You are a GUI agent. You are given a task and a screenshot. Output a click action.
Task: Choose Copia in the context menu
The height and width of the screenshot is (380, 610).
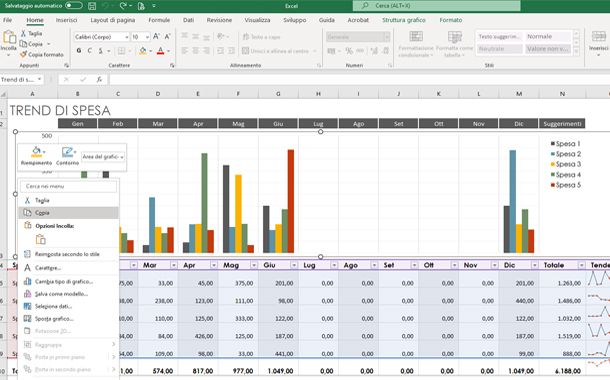coord(68,213)
